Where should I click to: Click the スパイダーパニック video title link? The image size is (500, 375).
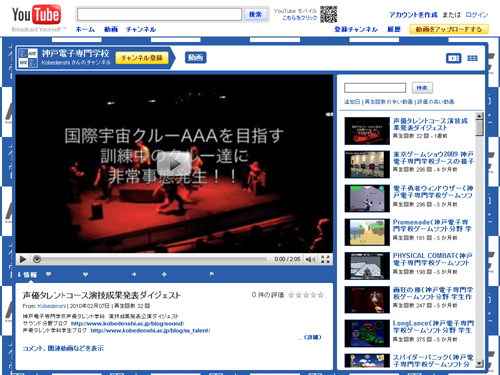pyautogui.click(x=433, y=361)
